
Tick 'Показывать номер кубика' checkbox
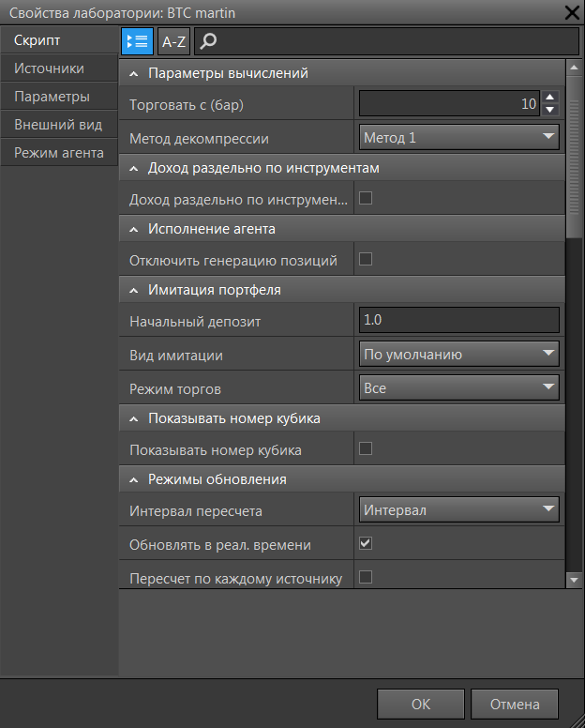(x=367, y=448)
